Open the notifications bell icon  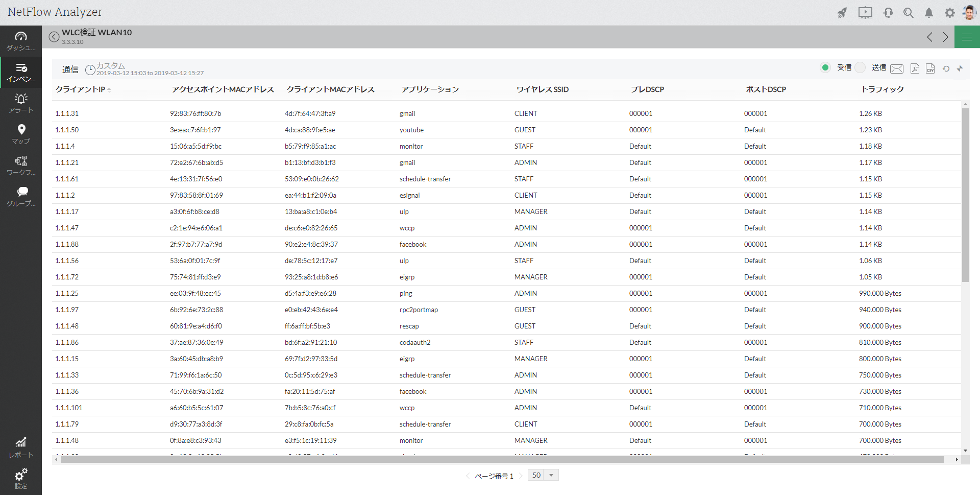click(x=929, y=13)
